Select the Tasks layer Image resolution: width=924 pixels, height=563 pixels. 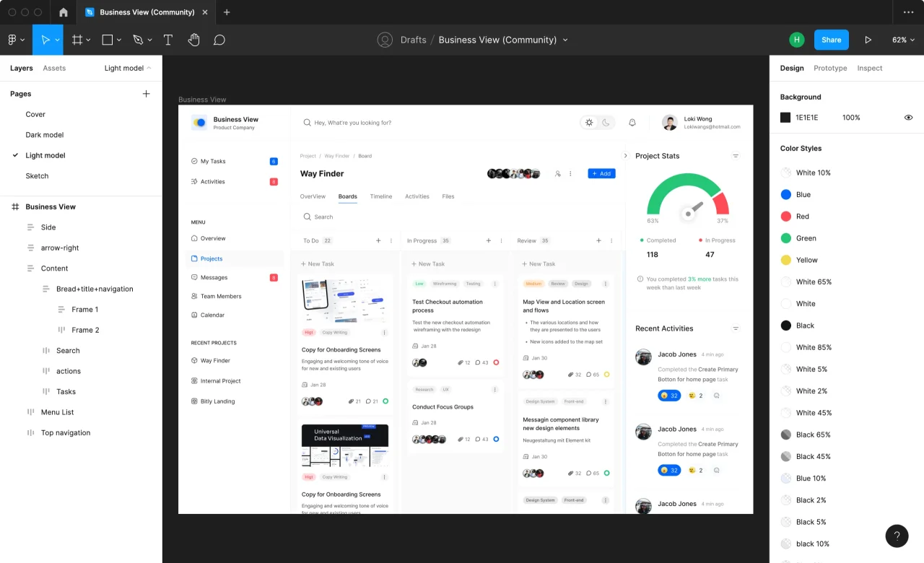[x=66, y=391]
